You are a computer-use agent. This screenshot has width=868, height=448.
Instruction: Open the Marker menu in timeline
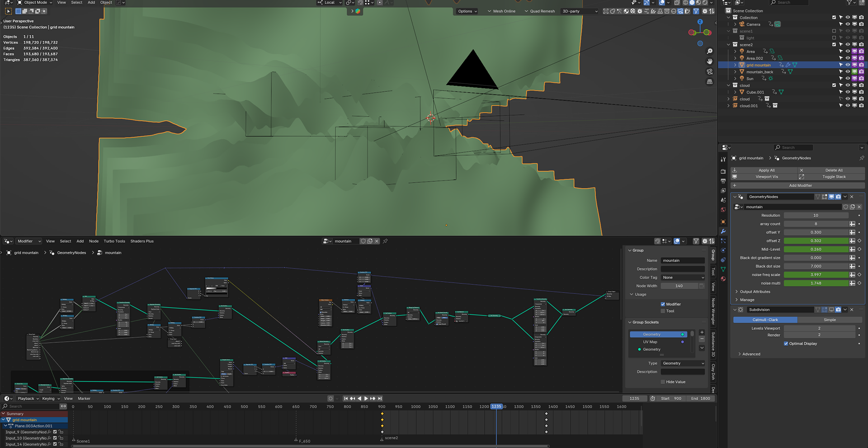point(84,399)
